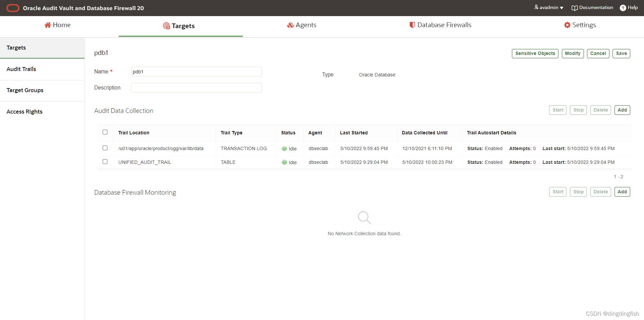
Task: Save the target pdb1
Action: (621, 54)
